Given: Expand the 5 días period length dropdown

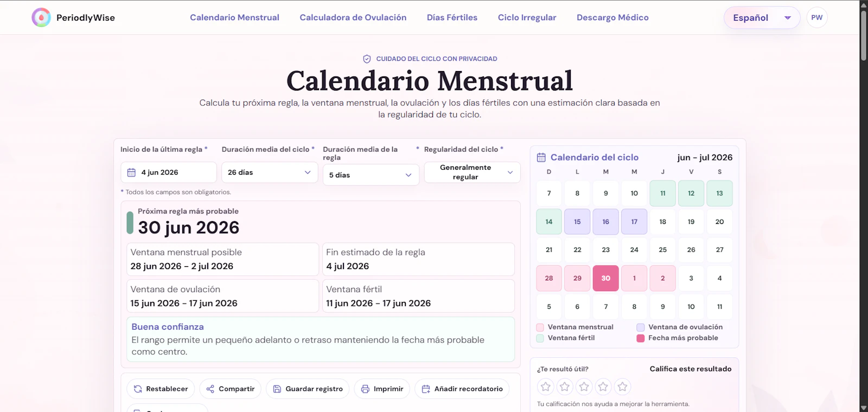Looking at the screenshot, I should point(371,175).
